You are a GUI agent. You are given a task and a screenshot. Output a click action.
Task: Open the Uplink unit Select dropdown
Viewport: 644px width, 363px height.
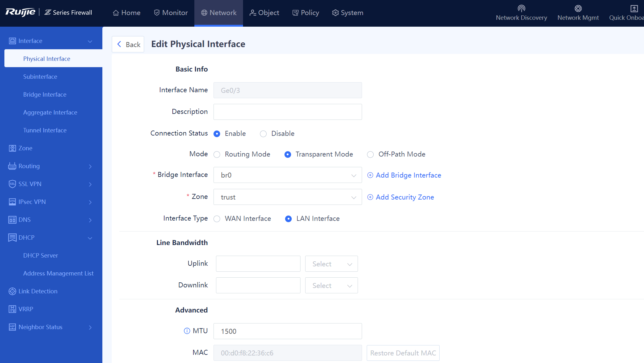(x=332, y=264)
